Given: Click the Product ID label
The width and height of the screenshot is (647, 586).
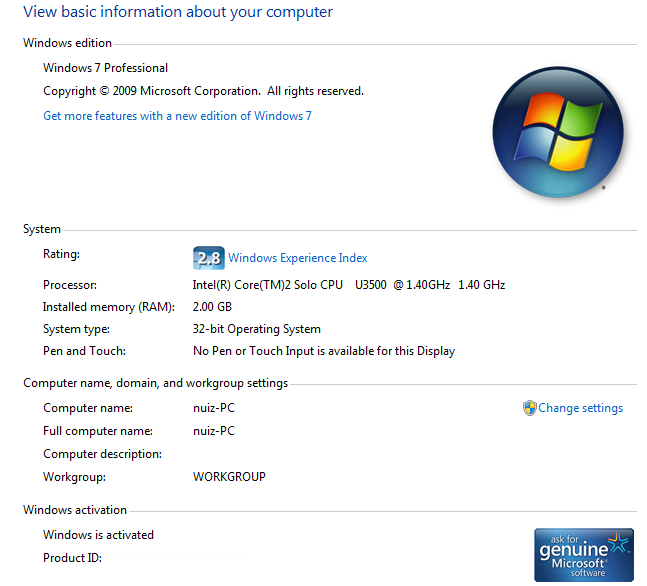Looking at the screenshot, I should [x=72, y=558].
